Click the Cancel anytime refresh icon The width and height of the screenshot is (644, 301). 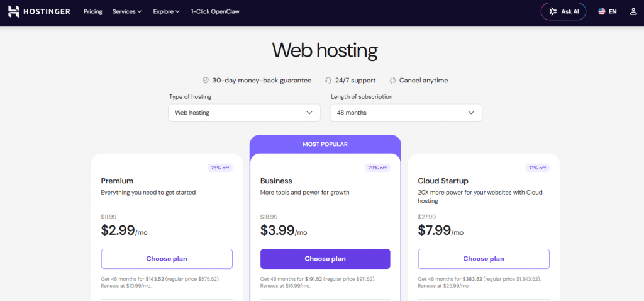(x=392, y=81)
